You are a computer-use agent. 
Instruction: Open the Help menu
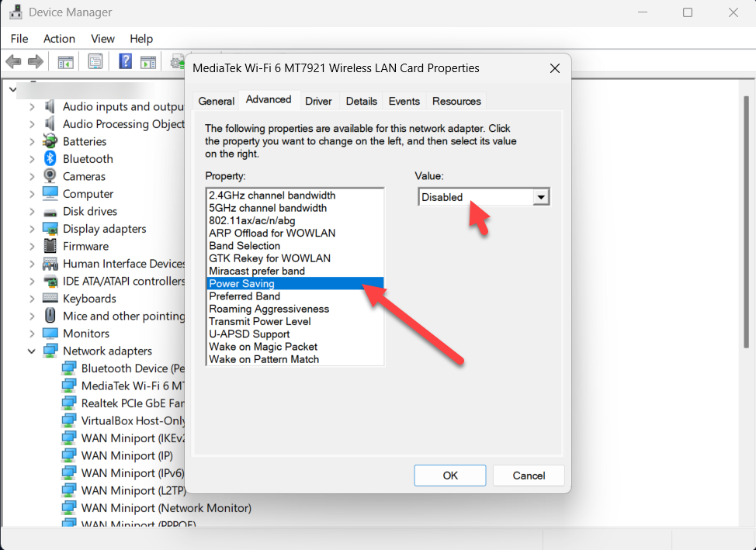coord(141,39)
